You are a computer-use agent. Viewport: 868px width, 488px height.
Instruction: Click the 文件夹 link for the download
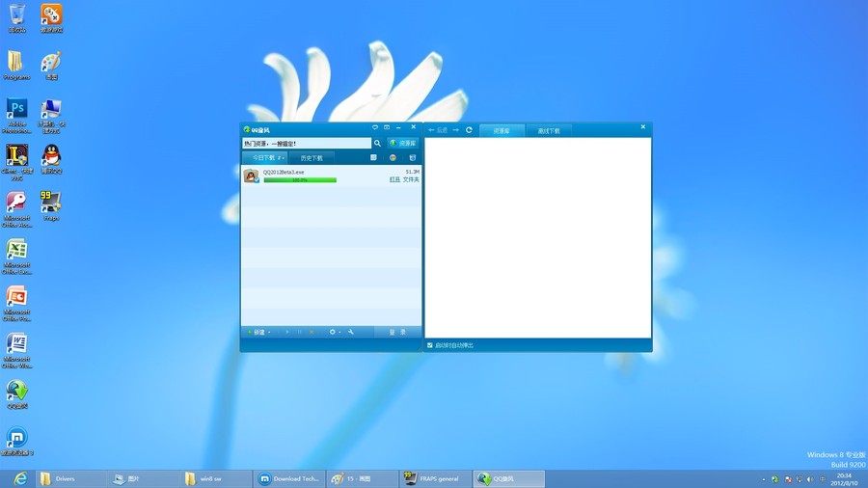411,179
